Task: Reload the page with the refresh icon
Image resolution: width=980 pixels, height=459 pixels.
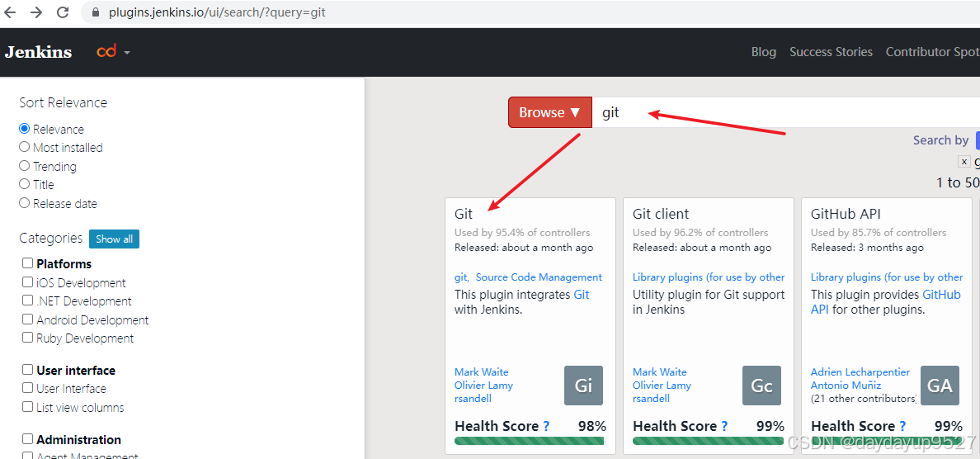Action: (x=63, y=12)
